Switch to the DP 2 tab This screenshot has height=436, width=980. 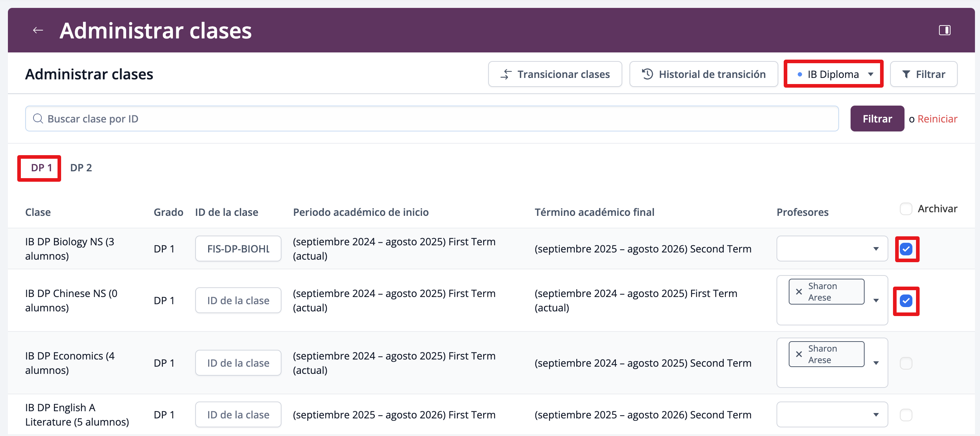(81, 168)
